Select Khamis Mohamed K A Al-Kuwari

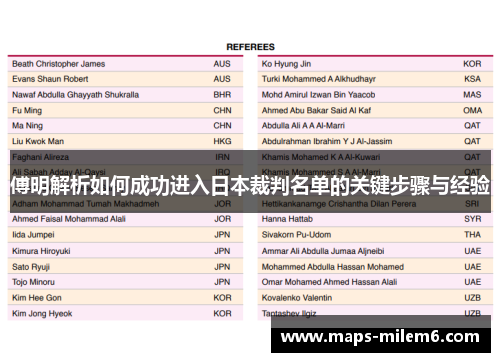pyautogui.click(x=321, y=157)
